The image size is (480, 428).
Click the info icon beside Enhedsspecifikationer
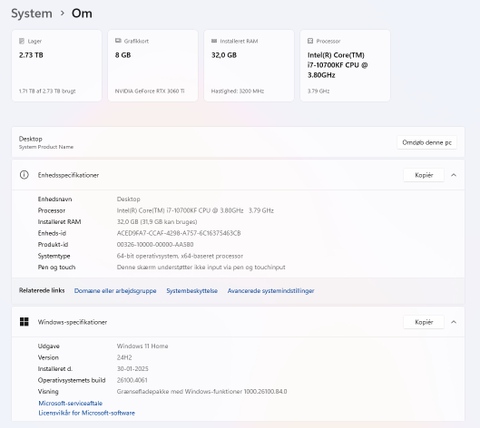[x=24, y=175]
